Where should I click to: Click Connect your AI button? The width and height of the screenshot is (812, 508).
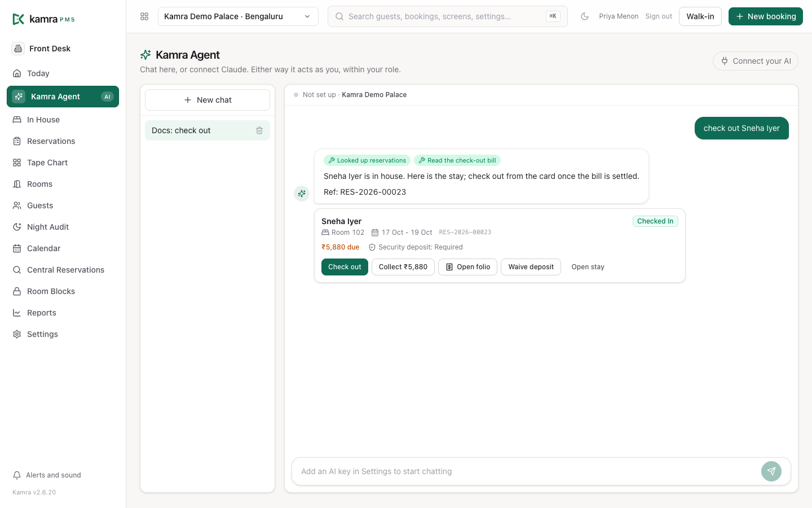click(x=756, y=61)
